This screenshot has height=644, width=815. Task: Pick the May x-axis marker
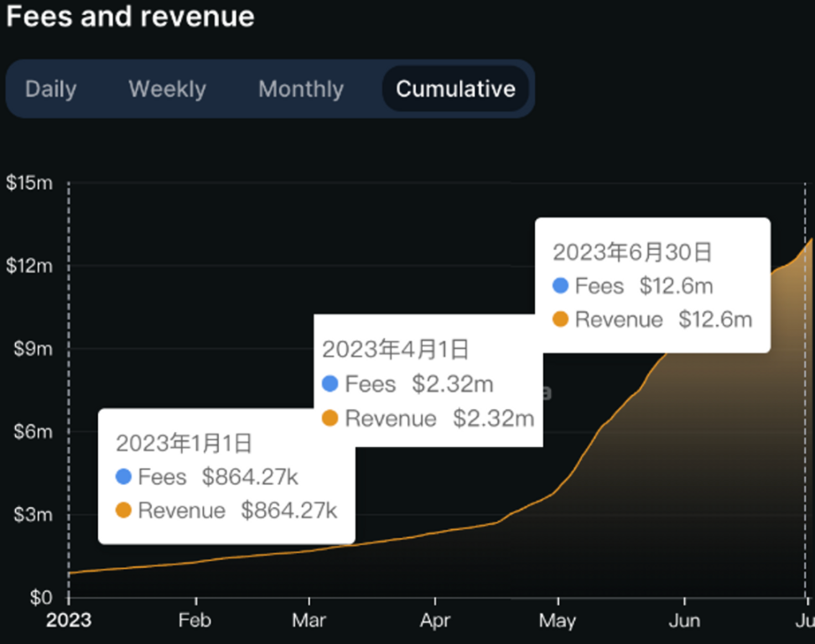(x=558, y=622)
